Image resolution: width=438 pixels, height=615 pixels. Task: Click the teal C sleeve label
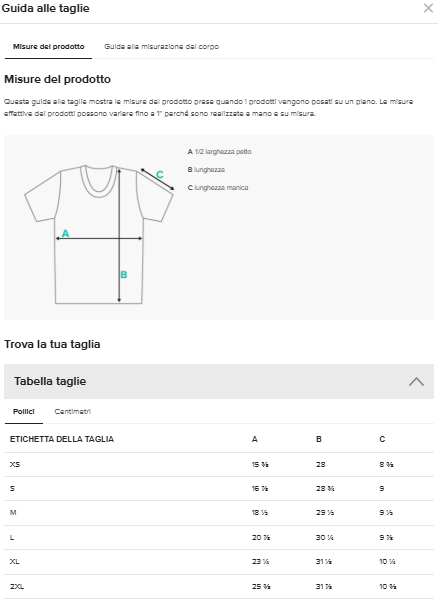pyautogui.click(x=160, y=175)
